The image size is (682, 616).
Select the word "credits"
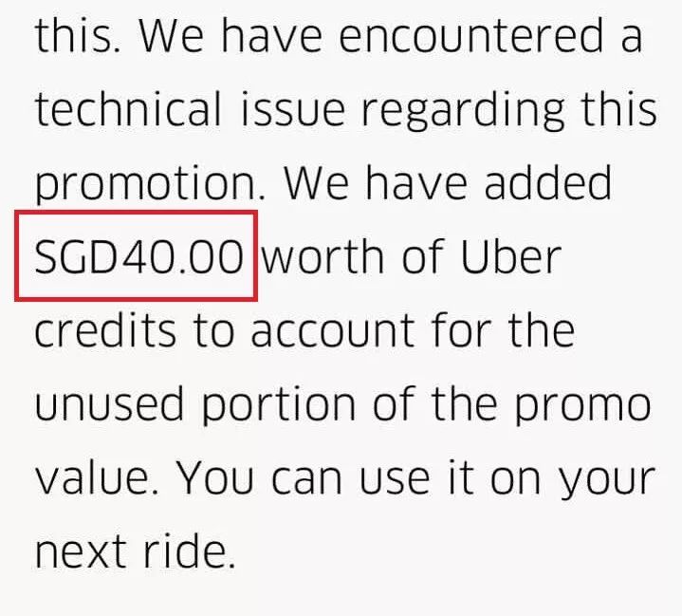(x=103, y=332)
